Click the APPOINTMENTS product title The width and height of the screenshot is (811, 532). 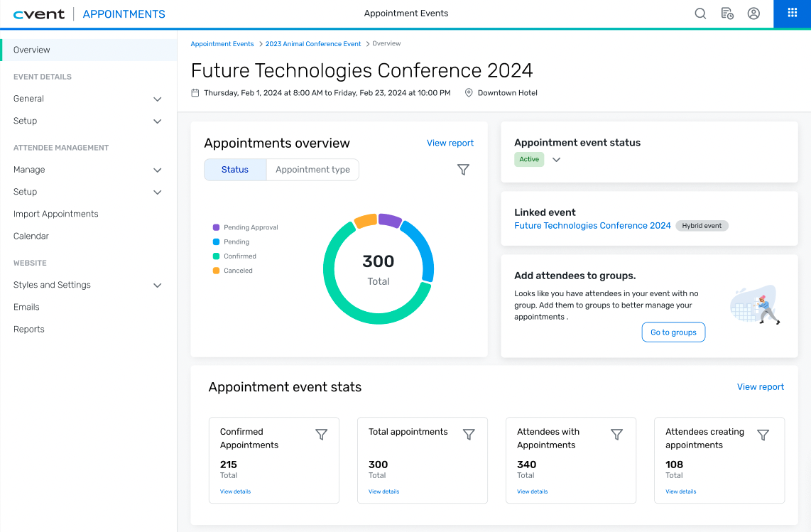tap(124, 14)
